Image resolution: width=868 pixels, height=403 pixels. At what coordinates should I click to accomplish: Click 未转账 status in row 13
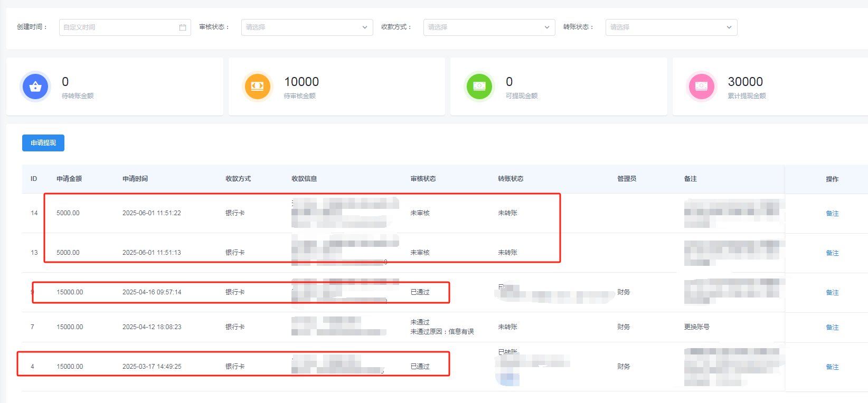tap(507, 253)
